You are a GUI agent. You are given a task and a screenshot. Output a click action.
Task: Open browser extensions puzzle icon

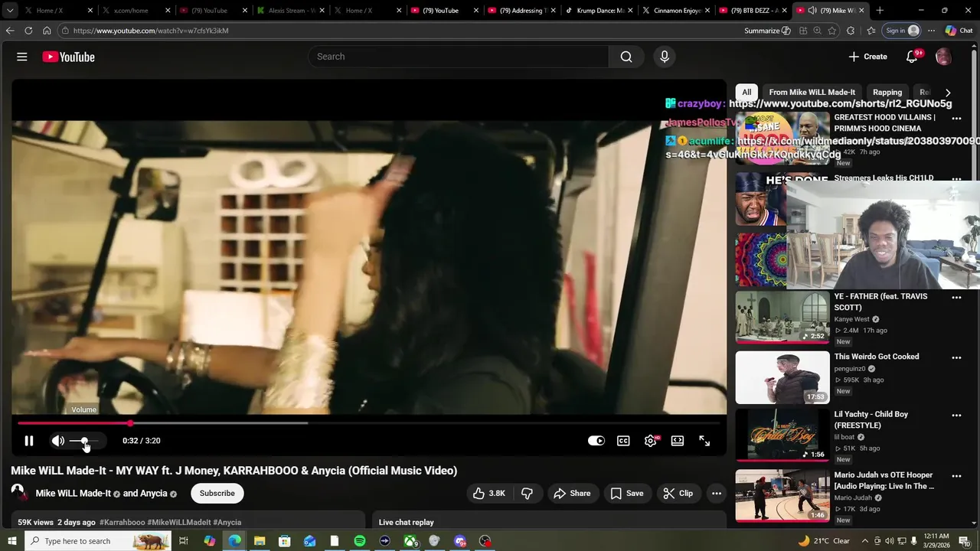851,31
